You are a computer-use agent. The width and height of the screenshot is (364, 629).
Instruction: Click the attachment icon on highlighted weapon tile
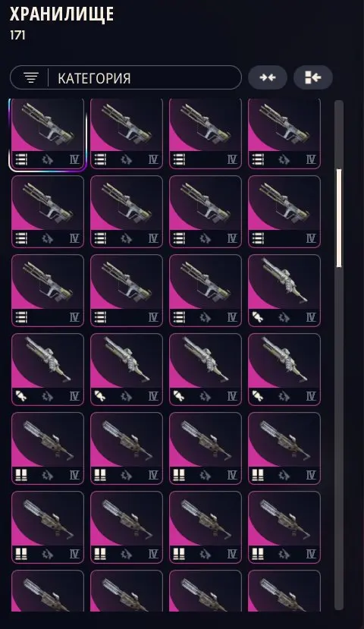[x=48, y=159]
